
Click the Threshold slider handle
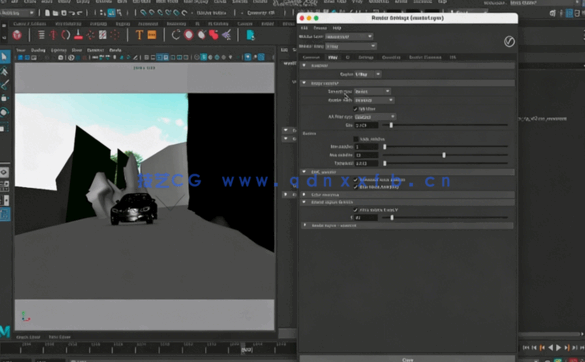[385, 163]
